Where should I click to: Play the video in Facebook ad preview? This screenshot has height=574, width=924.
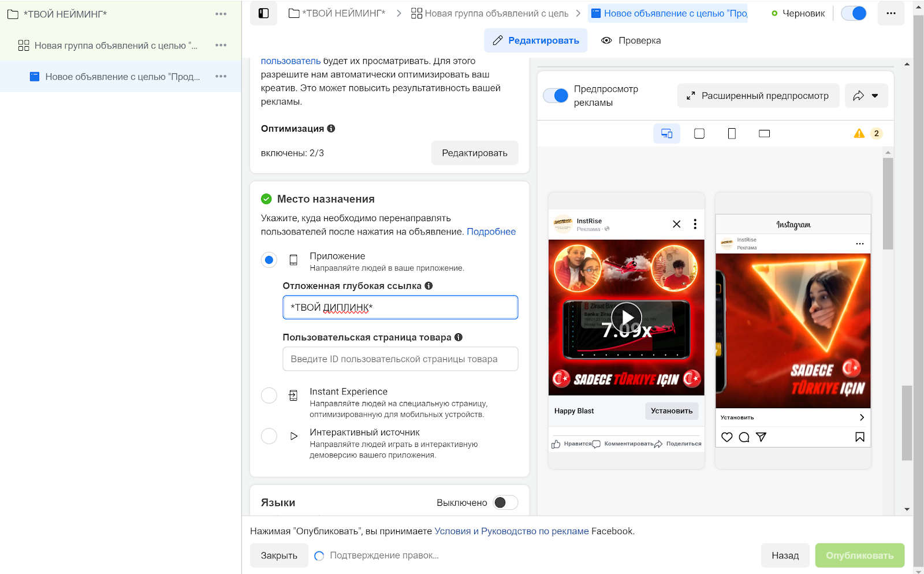627,318
